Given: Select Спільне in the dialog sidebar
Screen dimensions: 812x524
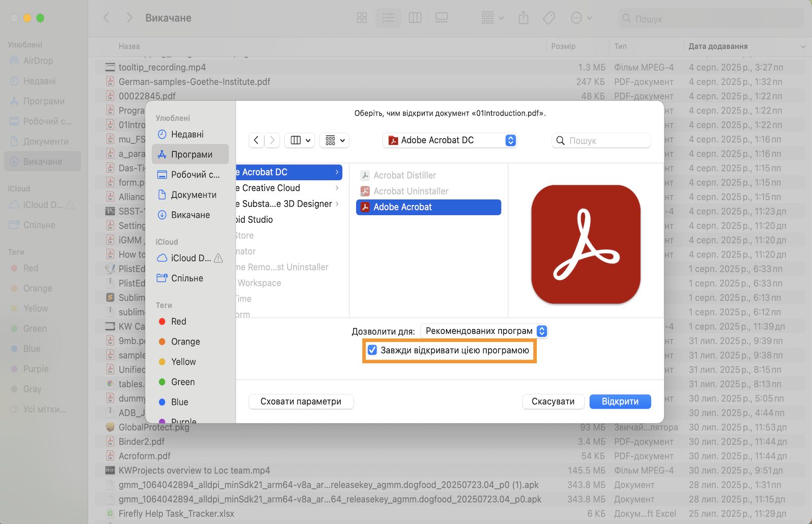Looking at the screenshot, I should [x=190, y=278].
